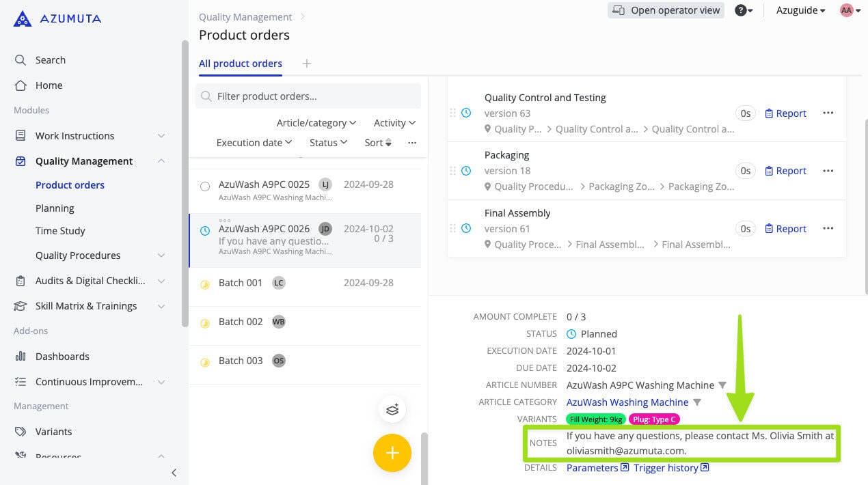Select the Planned status clock on order 0026

pyautogui.click(x=205, y=230)
